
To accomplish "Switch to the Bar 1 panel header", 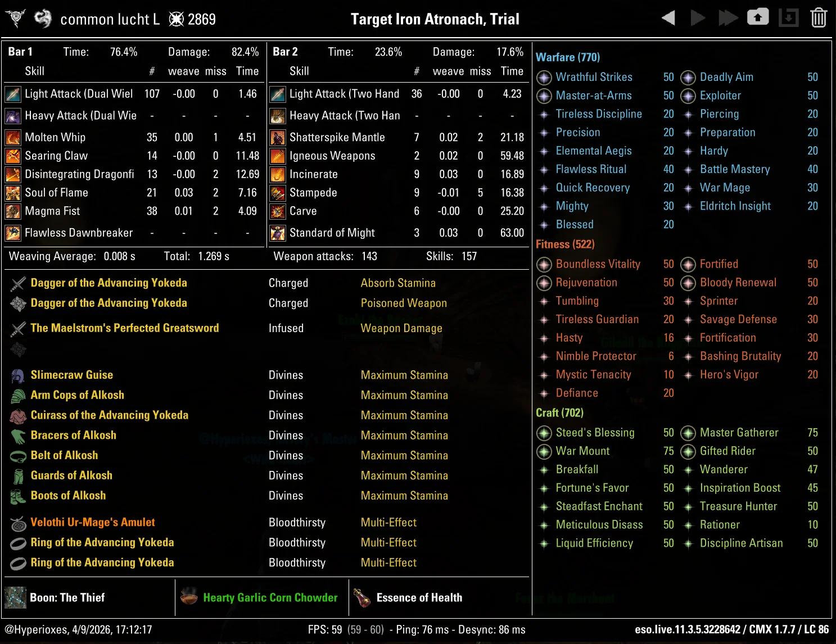I will click(20, 52).
